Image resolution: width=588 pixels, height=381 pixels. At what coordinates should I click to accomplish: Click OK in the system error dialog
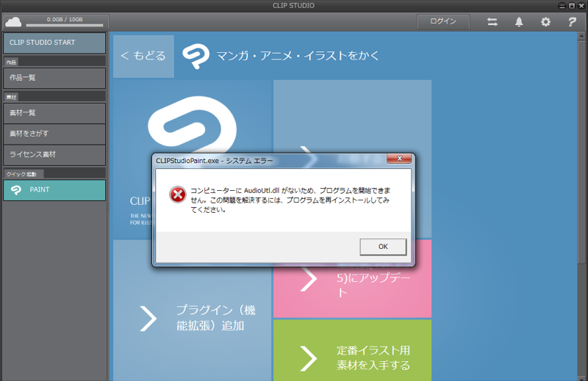point(383,247)
